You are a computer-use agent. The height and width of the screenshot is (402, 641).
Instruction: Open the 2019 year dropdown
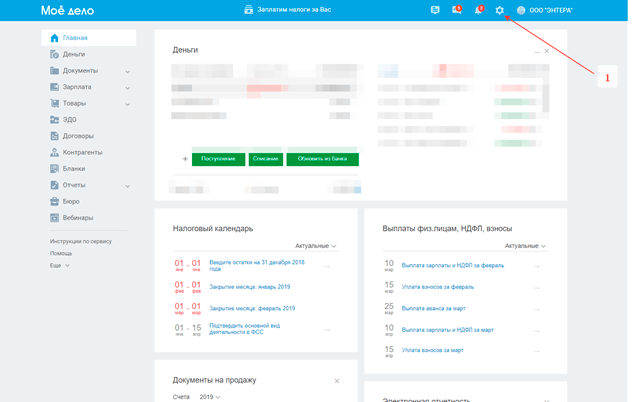210,397
